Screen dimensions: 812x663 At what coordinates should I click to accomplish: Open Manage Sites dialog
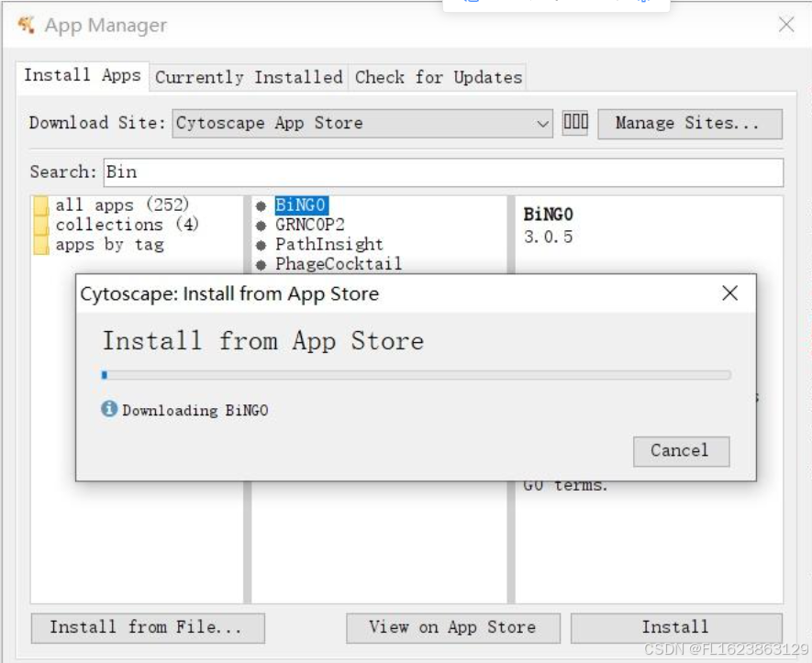690,124
